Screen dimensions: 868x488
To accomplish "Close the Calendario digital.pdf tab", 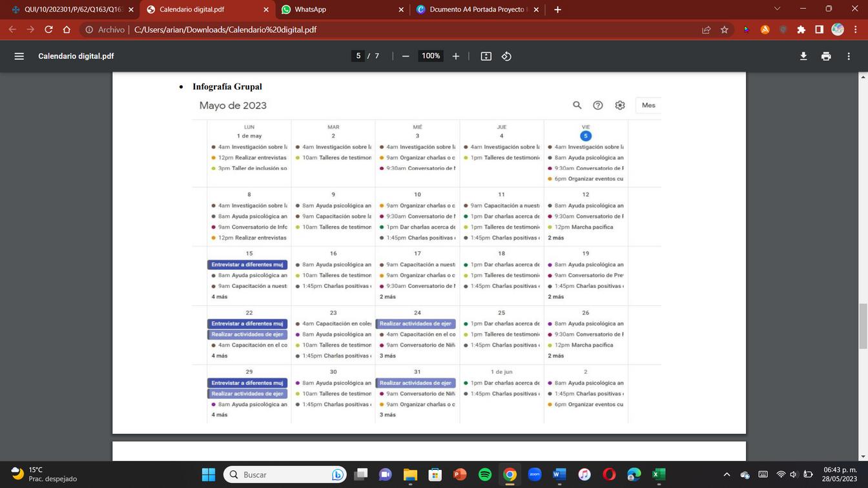I will (266, 10).
